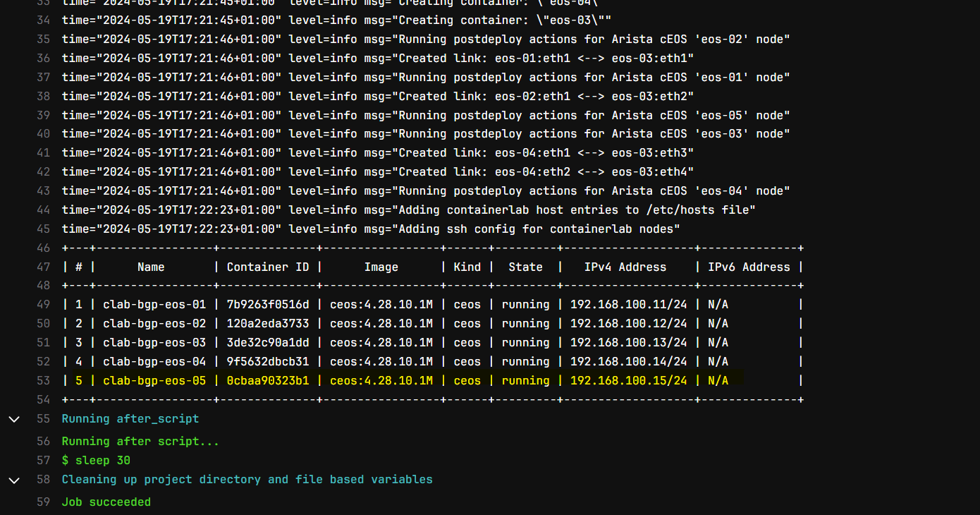Click container ID 3de32c90a1dd
Viewport: 980px width, 515px height.
[268, 342]
